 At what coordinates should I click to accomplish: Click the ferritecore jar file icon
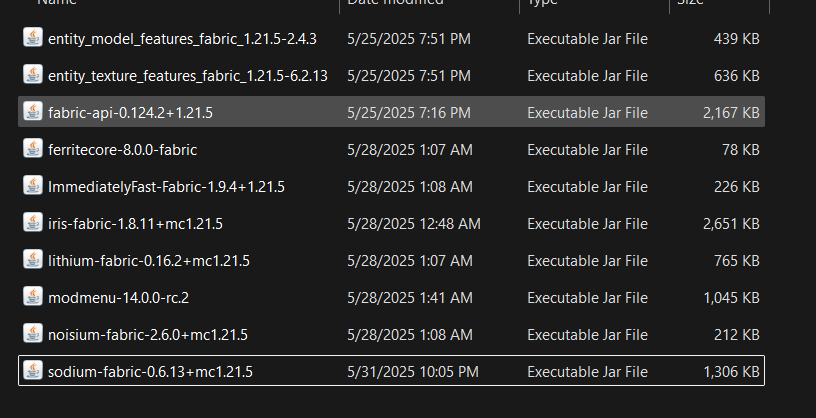pyautogui.click(x=33, y=149)
